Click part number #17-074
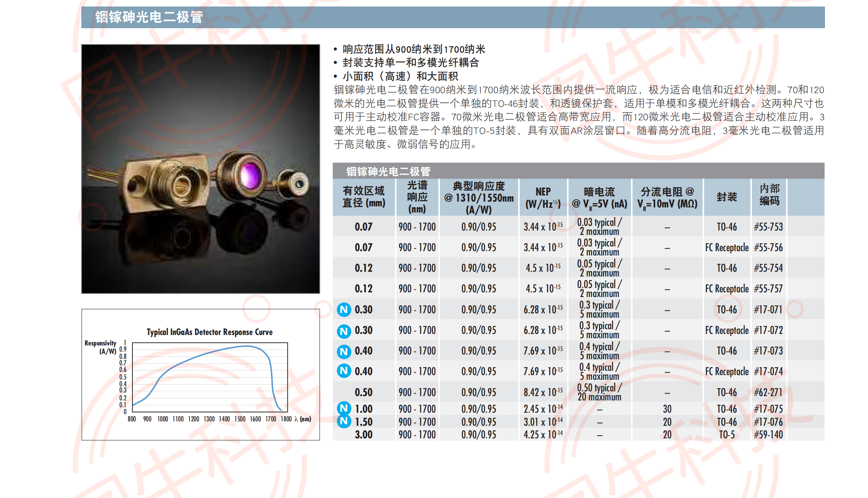The image size is (868, 498). pos(768,372)
